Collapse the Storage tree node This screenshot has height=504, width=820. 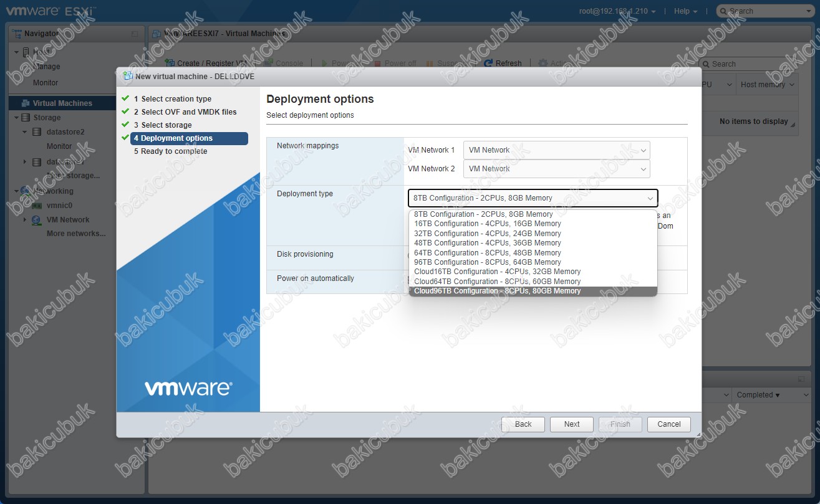point(17,117)
